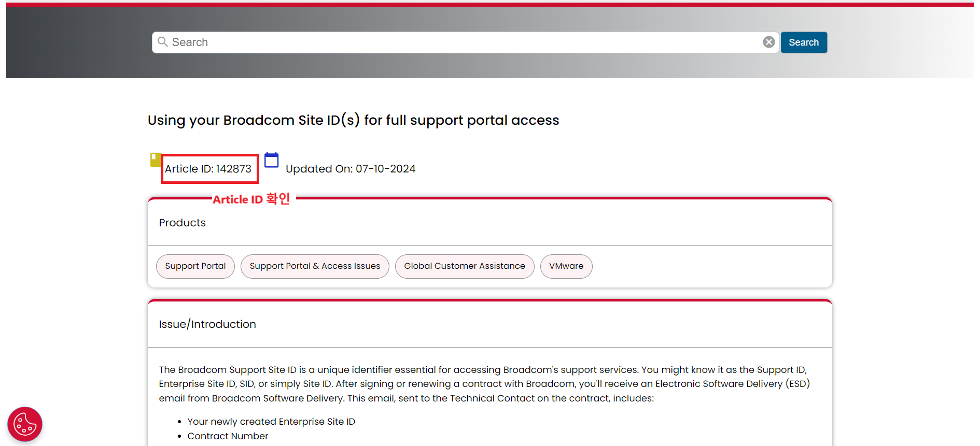Click the Issue/Introduction section header

pos(207,324)
